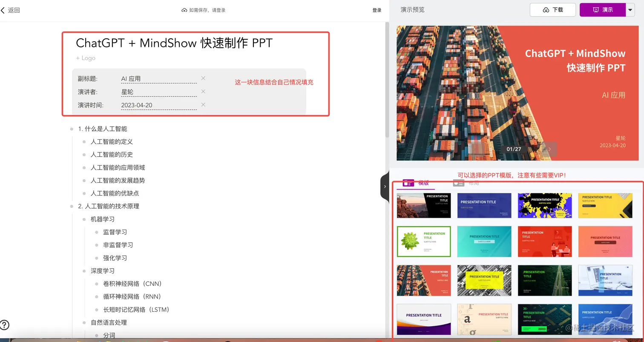The height and width of the screenshot is (342, 644).
Task: Start the 演示 presentation
Action: click(603, 10)
